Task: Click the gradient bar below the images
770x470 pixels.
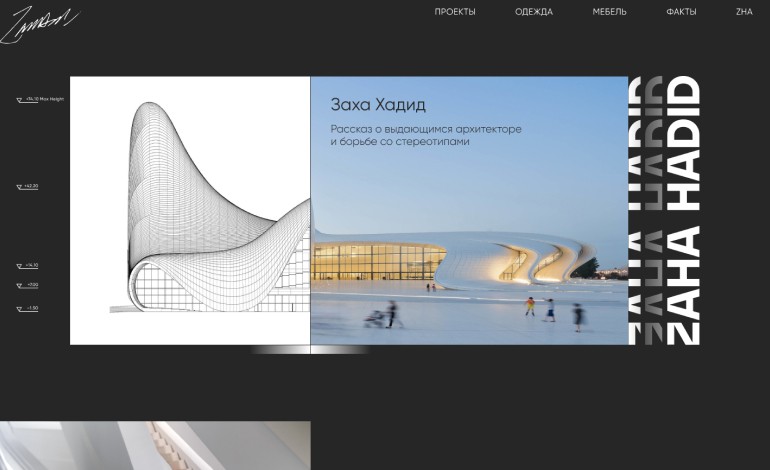Action: point(310,350)
